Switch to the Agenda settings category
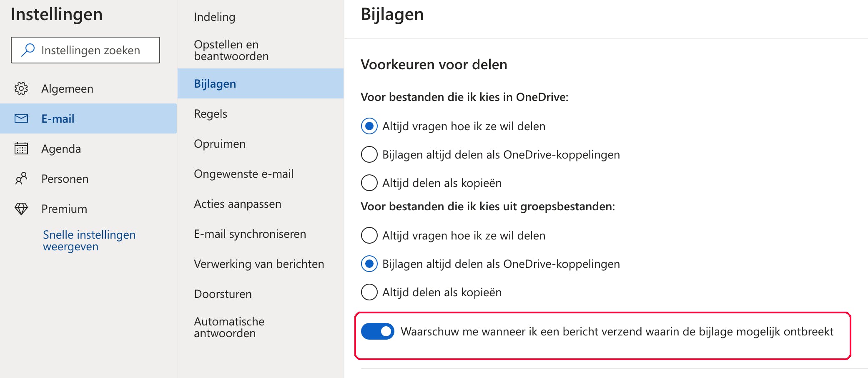The height and width of the screenshot is (378, 868). 61,149
